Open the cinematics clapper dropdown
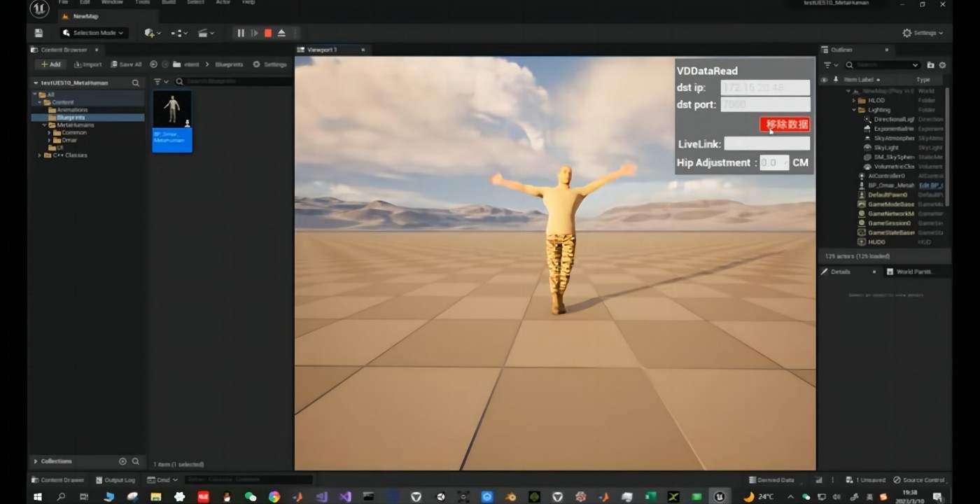Image resolution: width=980 pixels, height=504 pixels. (x=204, y=33)
